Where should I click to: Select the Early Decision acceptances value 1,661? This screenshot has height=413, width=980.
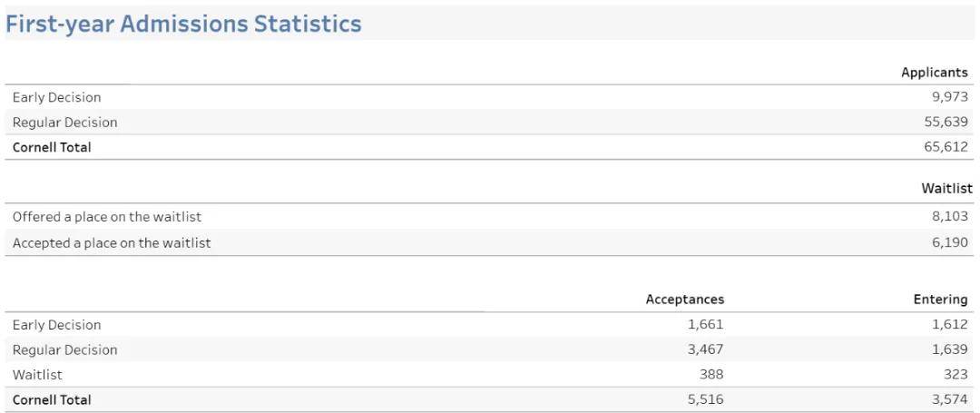click(705, 324)
